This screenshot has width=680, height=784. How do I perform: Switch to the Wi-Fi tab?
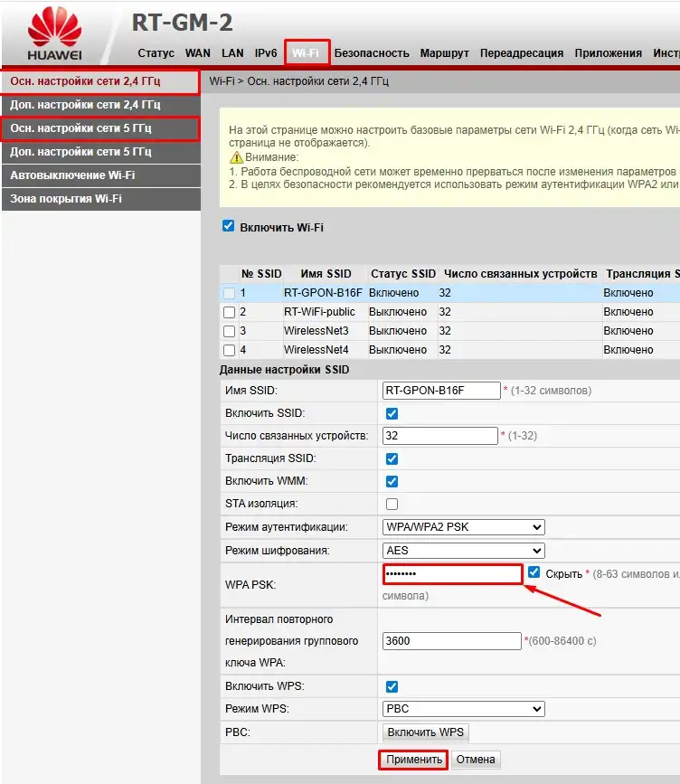[306, 53]
